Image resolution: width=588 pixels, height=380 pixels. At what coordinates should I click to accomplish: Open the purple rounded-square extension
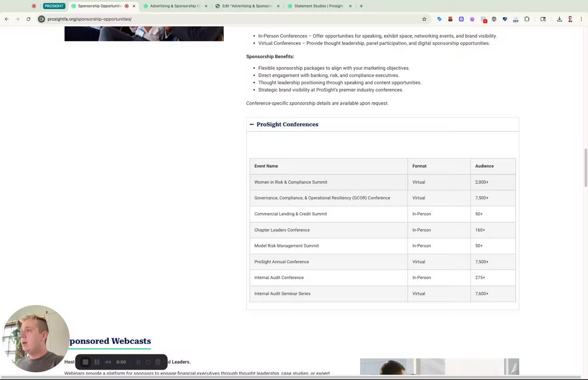coord(461,19)
